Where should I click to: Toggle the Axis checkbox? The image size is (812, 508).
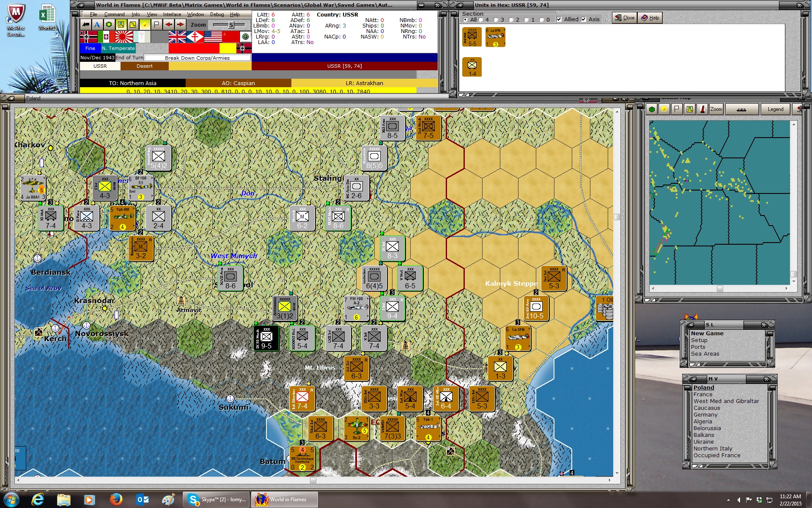point(584,19)
